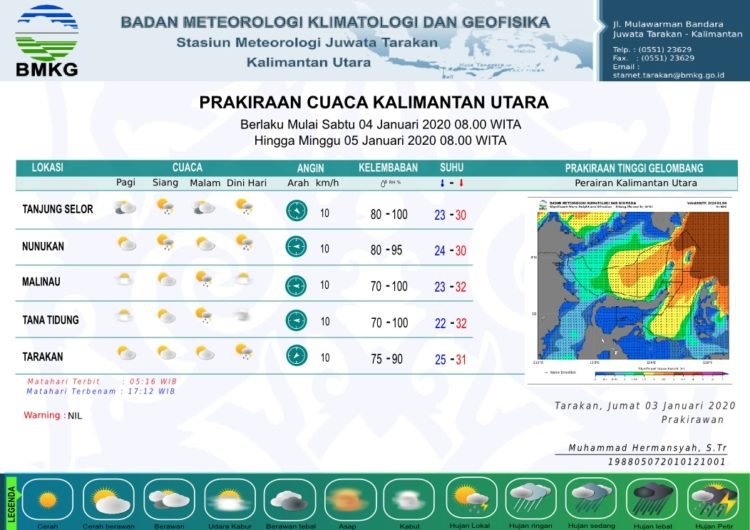Click the Matahari Terbenam sunset time
This screenshot has height=530, width=750.
pyautogui.click(x=100, y=391)
